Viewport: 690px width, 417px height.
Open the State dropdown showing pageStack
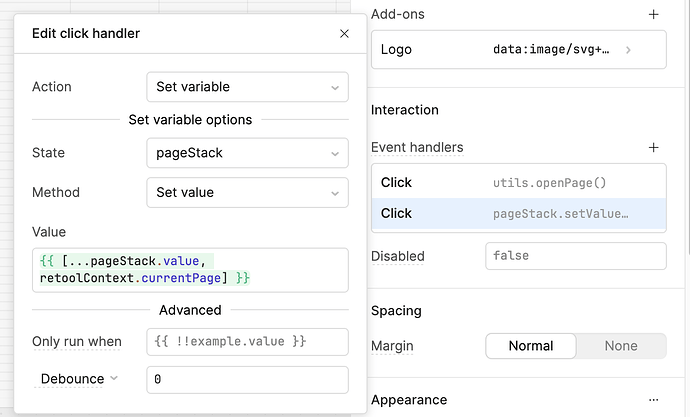click(247, 153)
